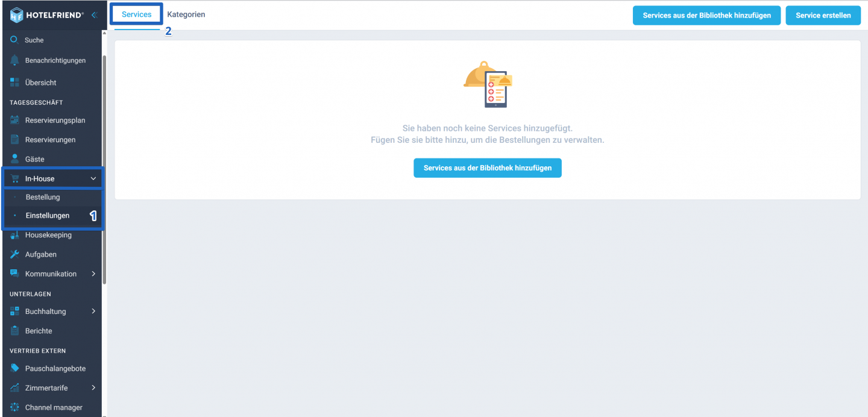Switch to the Kategorien tab
Viewport: 868px width, 417px height.
click(186, 14)
